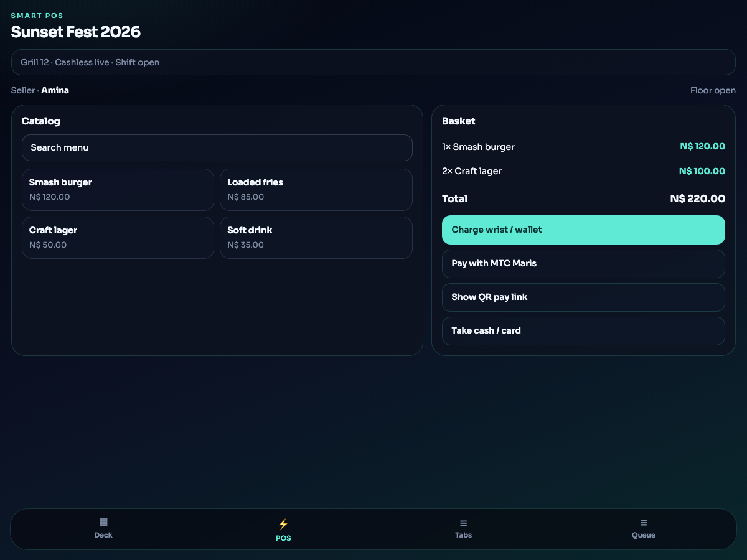Image resolution: width=747 pixels, height=560 pixels.
Task: Switch to the Queue tab label
Action: 644,535
